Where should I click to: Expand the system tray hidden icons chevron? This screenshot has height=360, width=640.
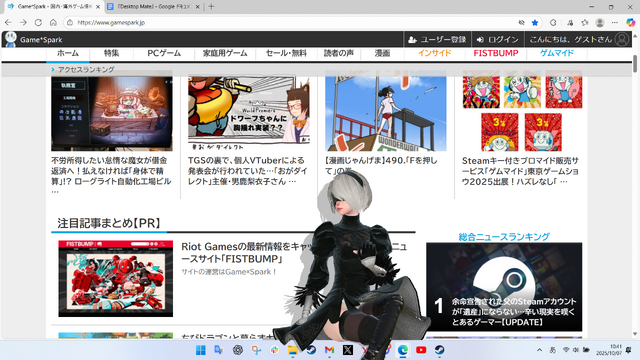tap(540, 350)
